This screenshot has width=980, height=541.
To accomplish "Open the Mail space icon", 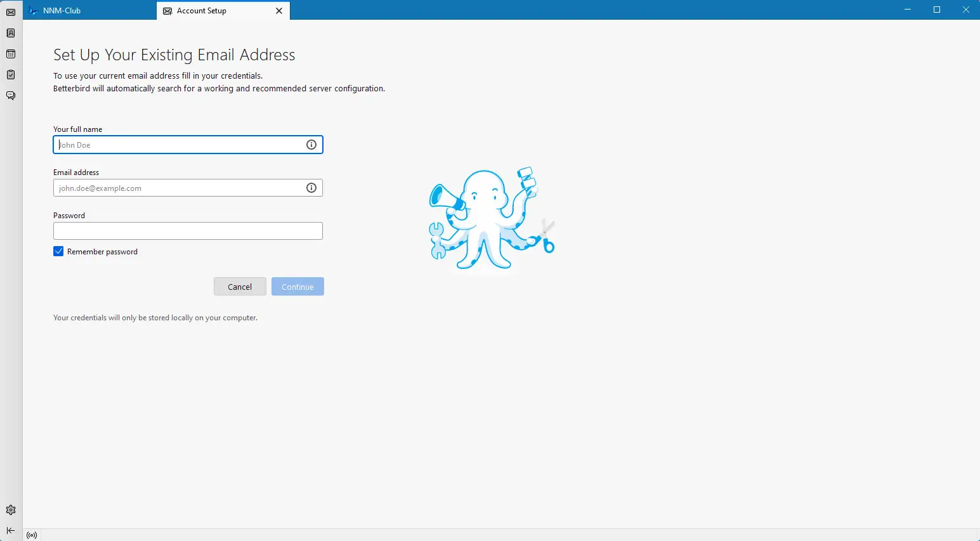I will (11, 12).
